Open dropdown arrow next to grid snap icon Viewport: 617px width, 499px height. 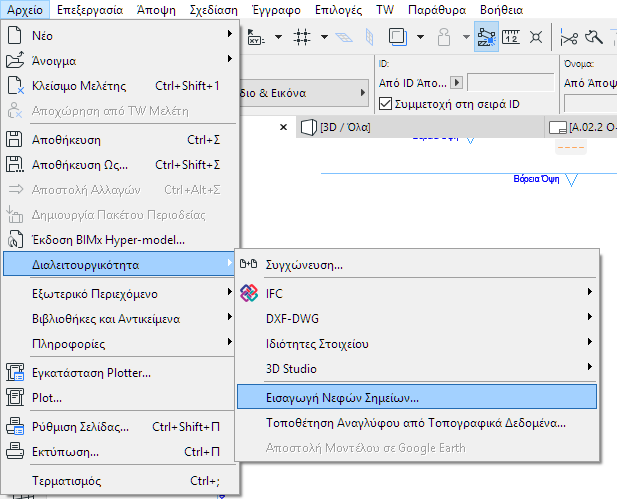[x=324, y=37]
